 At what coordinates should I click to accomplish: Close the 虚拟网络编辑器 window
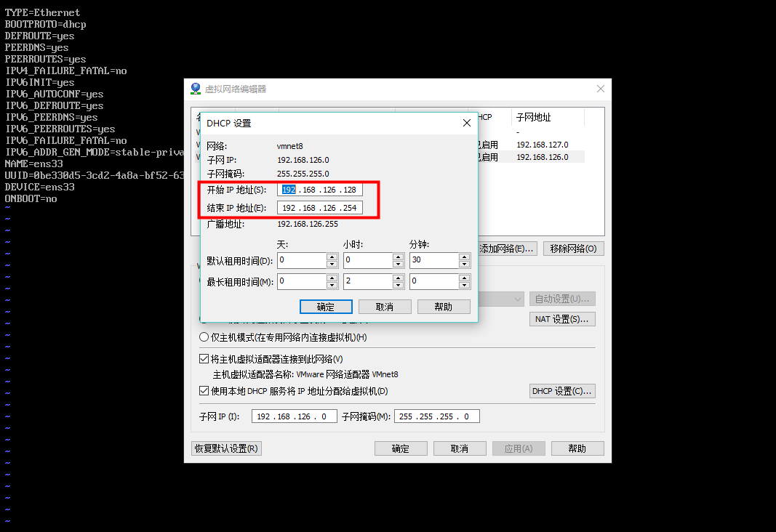(600, 89)
